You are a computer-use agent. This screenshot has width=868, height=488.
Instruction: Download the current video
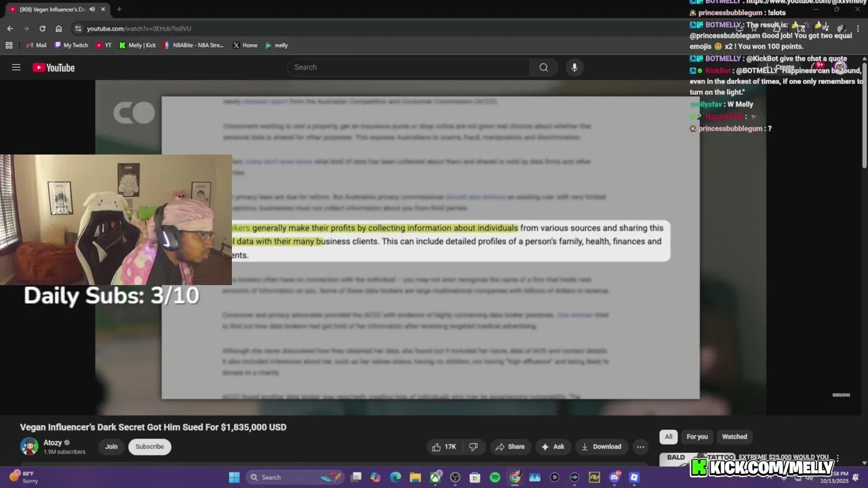(x=601, y=447)
